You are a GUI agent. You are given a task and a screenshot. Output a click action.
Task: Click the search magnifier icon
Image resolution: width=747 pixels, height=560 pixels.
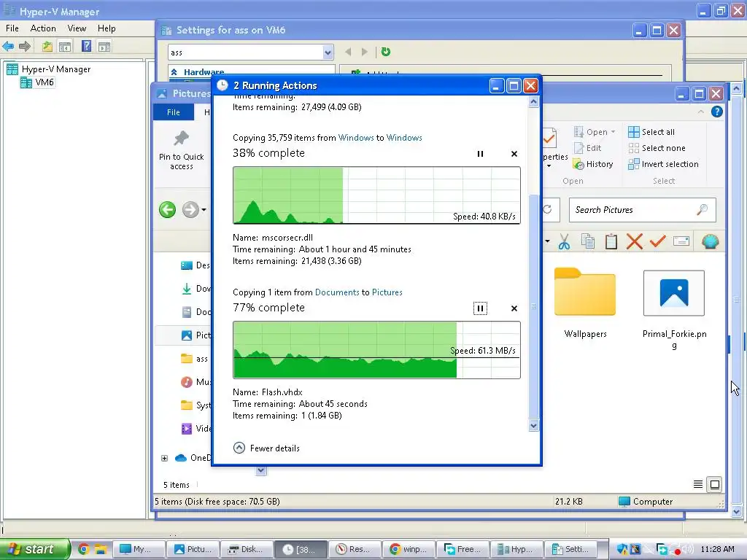703,209
